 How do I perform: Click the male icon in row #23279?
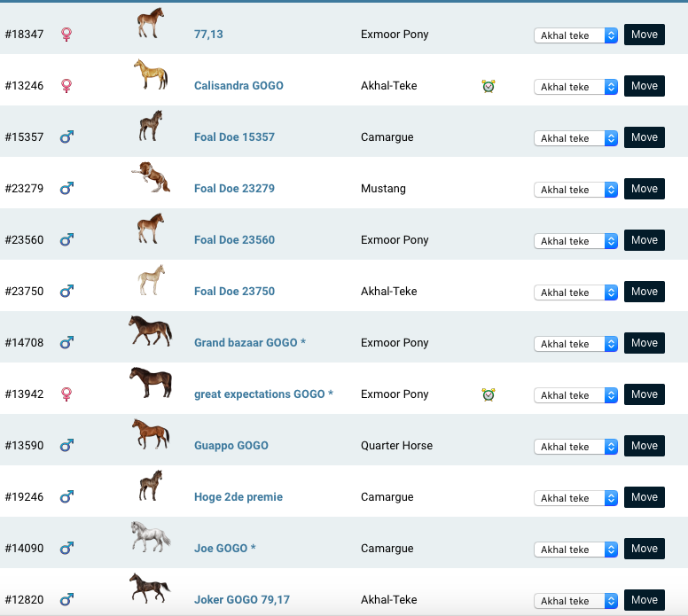66,189
